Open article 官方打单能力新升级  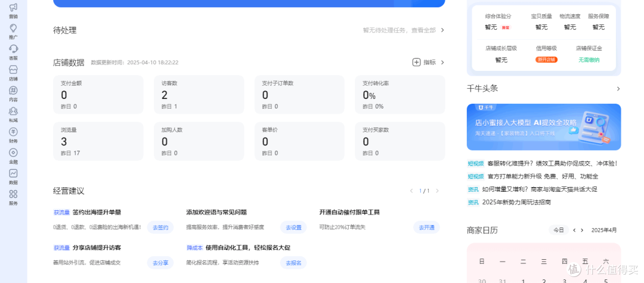click(543, 176)
